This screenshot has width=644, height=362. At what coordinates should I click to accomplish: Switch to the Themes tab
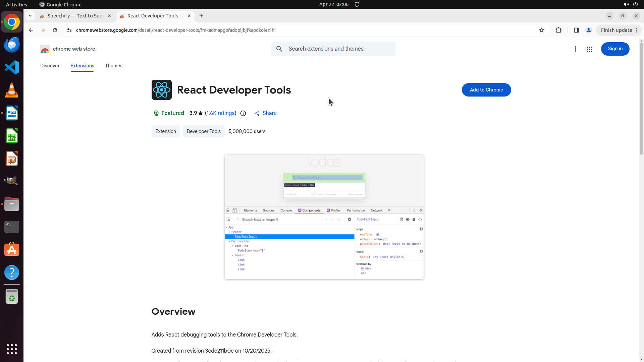click(113, 66)
